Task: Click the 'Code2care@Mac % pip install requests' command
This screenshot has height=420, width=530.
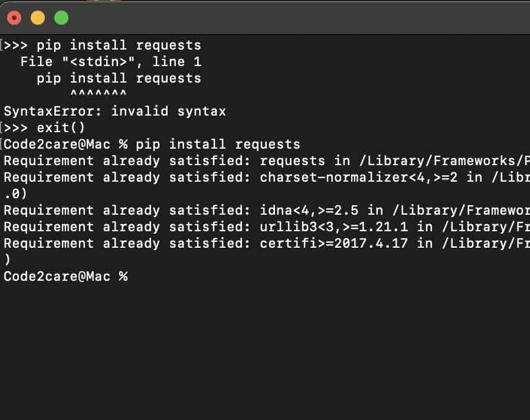Action: [x=152, y=145]
